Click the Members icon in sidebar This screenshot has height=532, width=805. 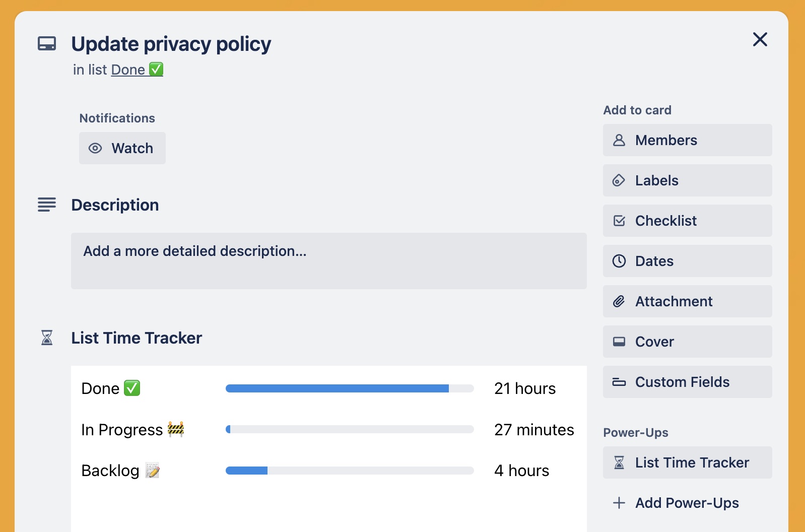coord(619,140)
